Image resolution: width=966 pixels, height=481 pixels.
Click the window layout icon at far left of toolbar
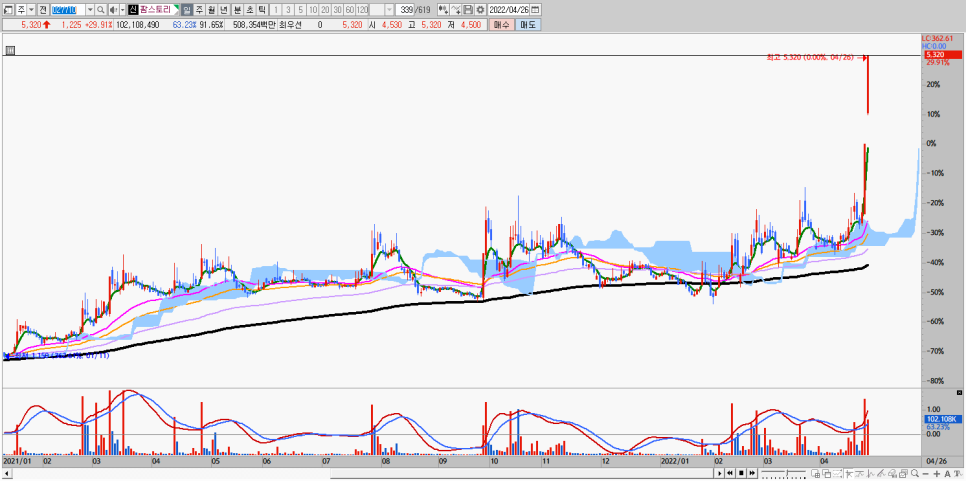tap(7, 10)
